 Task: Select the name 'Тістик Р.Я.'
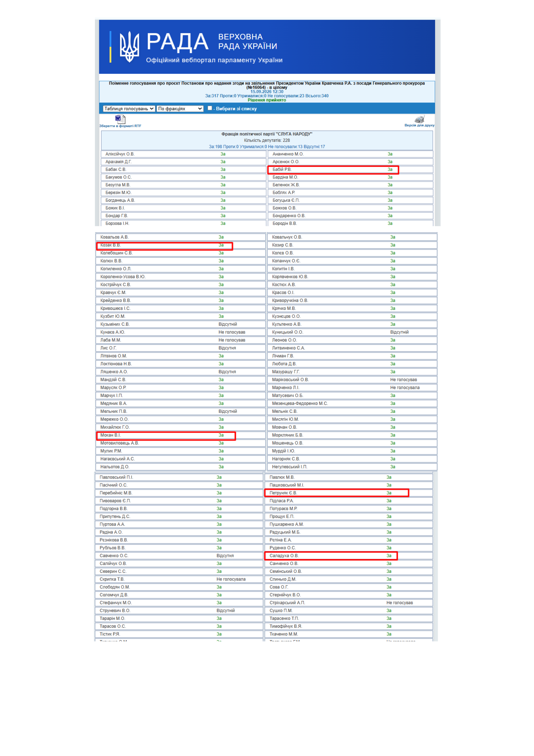(110, 634)
